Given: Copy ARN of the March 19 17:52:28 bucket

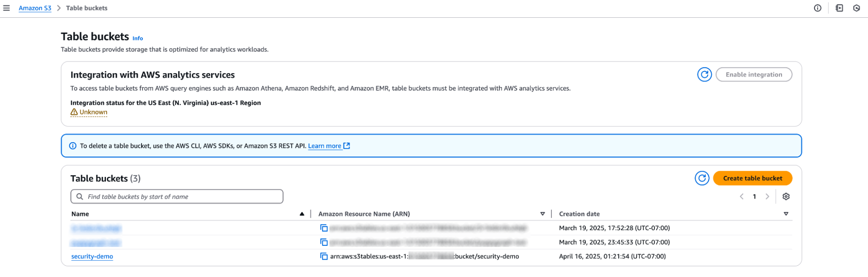Looking at the screenshot, I should (324, 228).
